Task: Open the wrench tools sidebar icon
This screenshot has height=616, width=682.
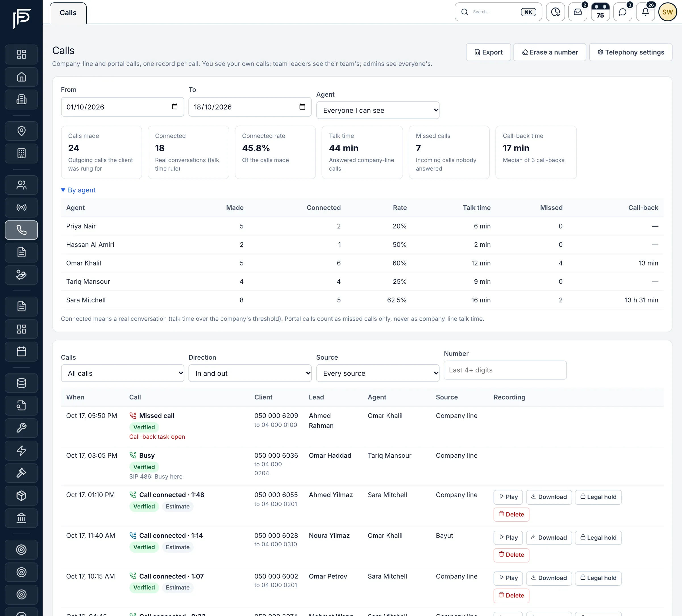Action: pos(21,428)
